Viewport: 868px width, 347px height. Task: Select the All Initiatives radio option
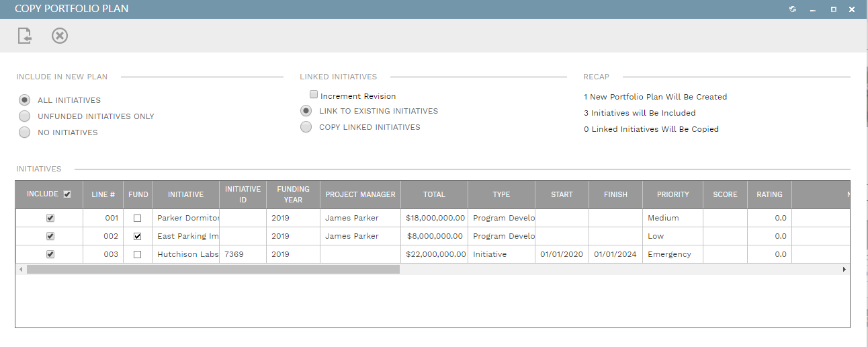(x=25, y=100)
